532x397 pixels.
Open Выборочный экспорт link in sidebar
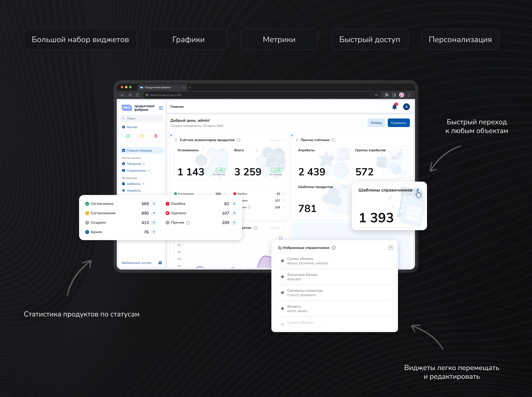[x=137, y=263]
